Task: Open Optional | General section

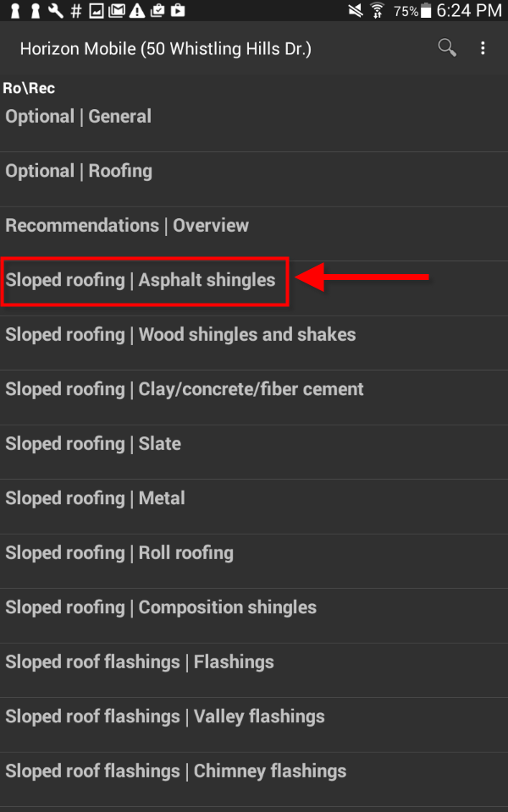Action: click(79, 117)
